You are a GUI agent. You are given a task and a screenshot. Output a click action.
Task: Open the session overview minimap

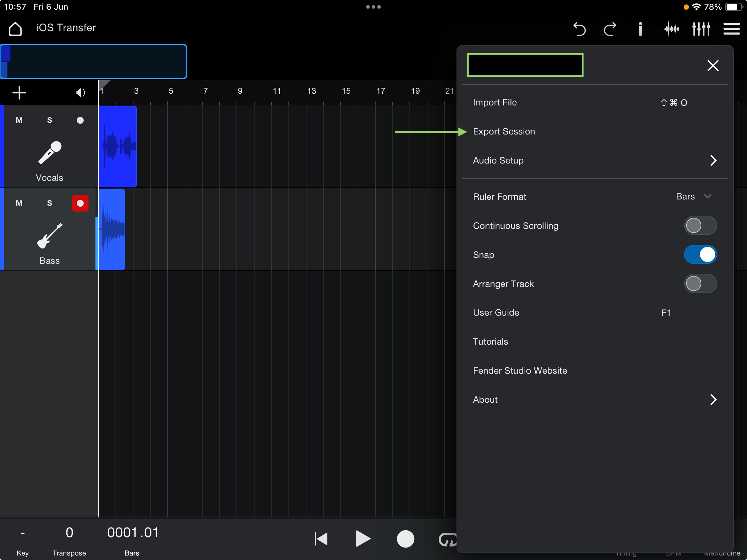93,62
